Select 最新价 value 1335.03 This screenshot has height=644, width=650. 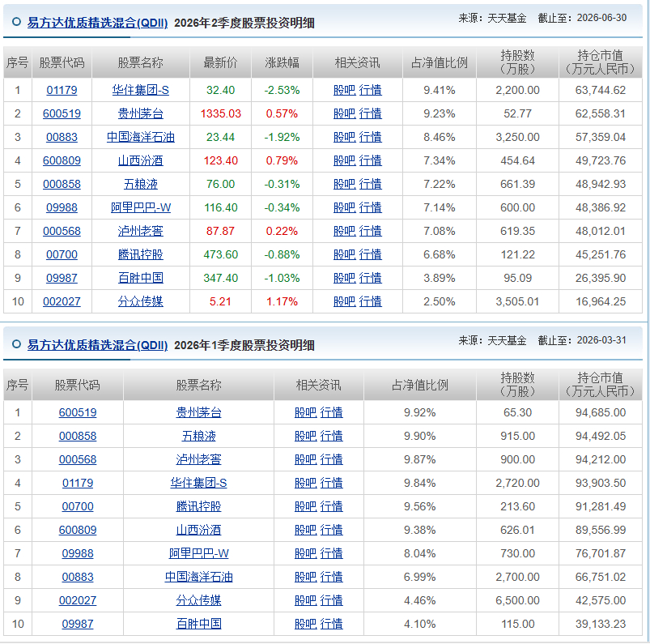pos(220,113)
